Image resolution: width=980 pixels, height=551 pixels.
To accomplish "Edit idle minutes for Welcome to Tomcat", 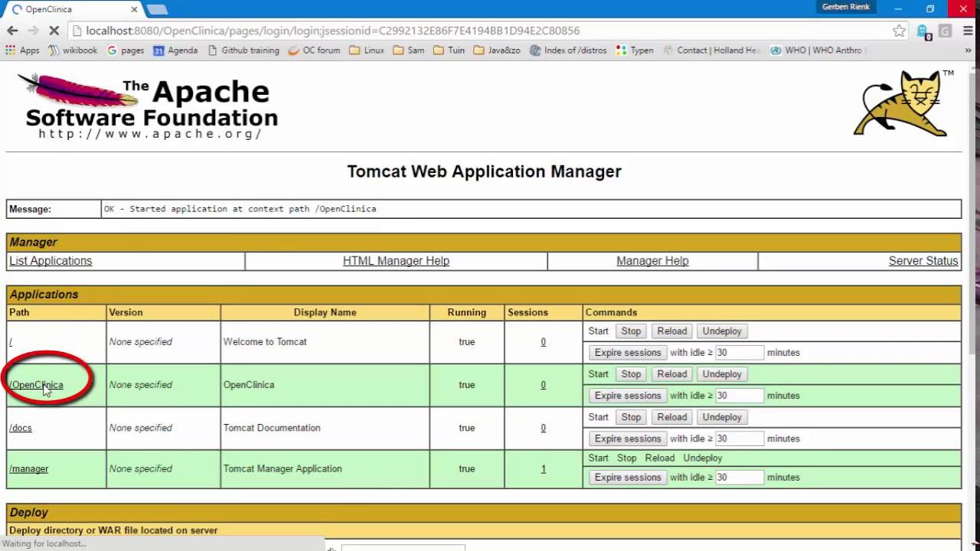I will coord(740,353).
